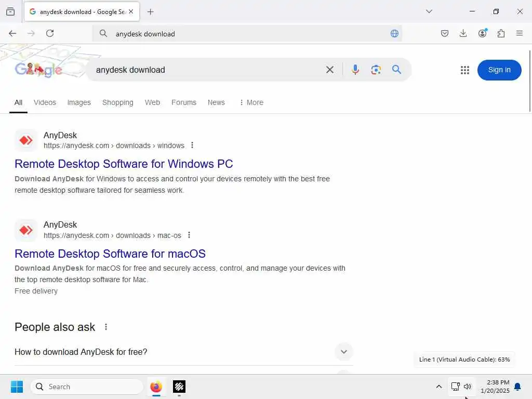Open the Firefox account icon
The height and width of the screenshot is (399, 532).
pos(482,33)
